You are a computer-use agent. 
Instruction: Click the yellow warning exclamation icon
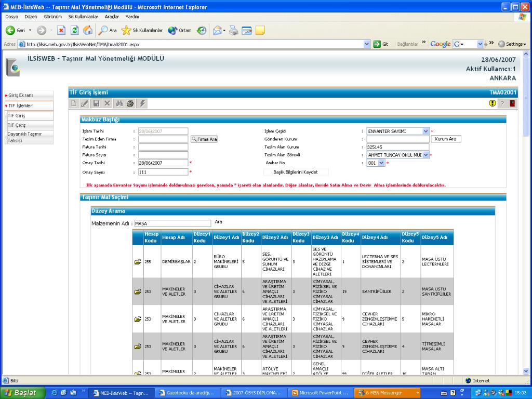pos(493,103)
